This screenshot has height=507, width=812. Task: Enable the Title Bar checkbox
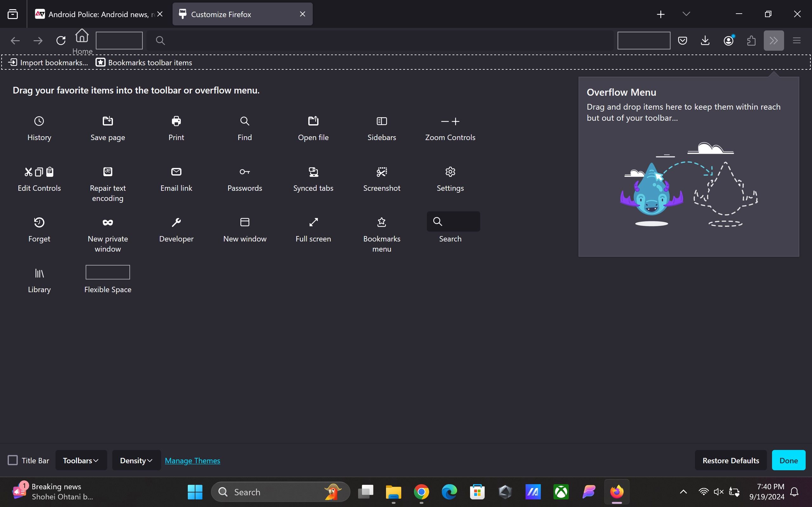(x=12, y=460)
